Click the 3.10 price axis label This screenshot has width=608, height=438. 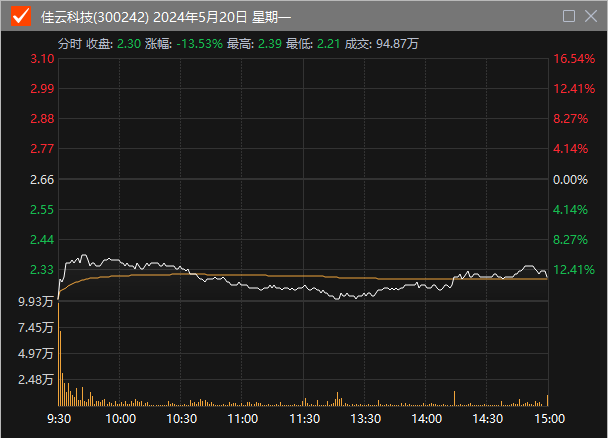(42, 59)
